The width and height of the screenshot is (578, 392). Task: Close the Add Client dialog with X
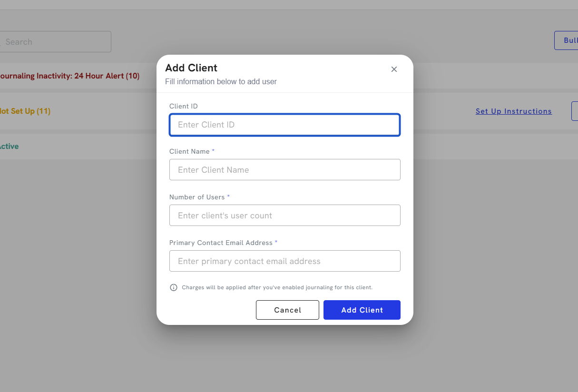coord(394,69)
